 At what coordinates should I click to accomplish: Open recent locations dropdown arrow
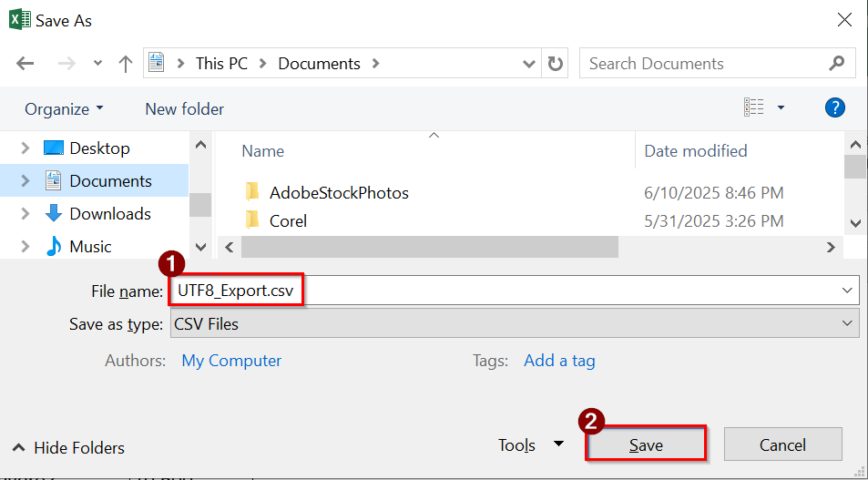(97, 64)
